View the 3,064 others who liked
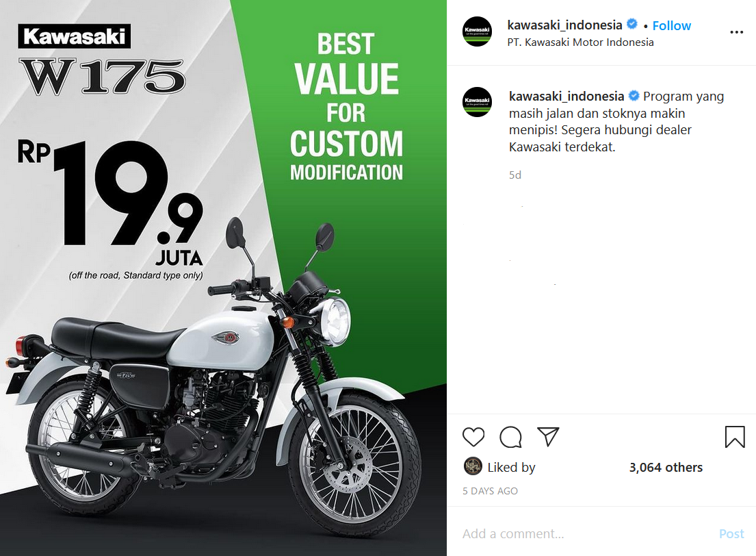 coord(666,467)
